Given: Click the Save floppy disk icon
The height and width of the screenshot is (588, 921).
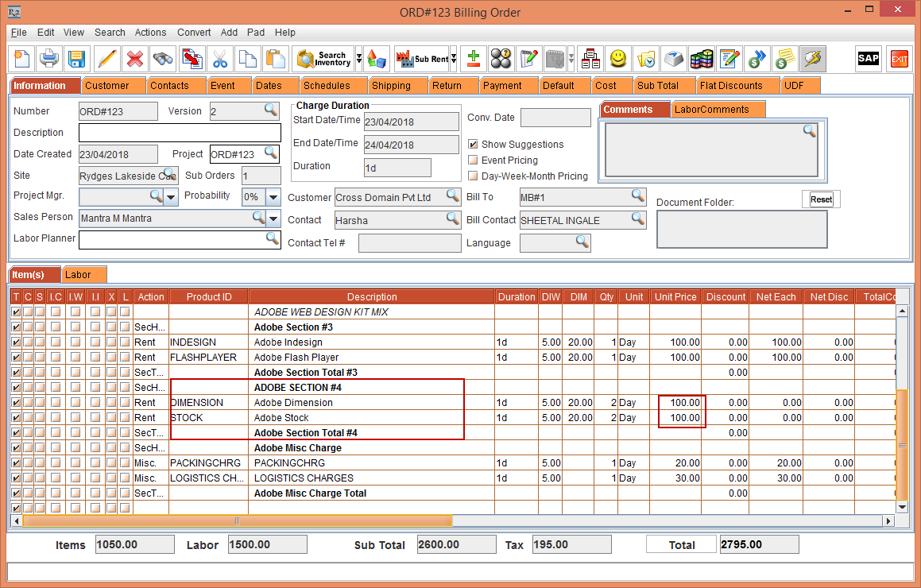Looking at the screenshot, I should (76, 59).
